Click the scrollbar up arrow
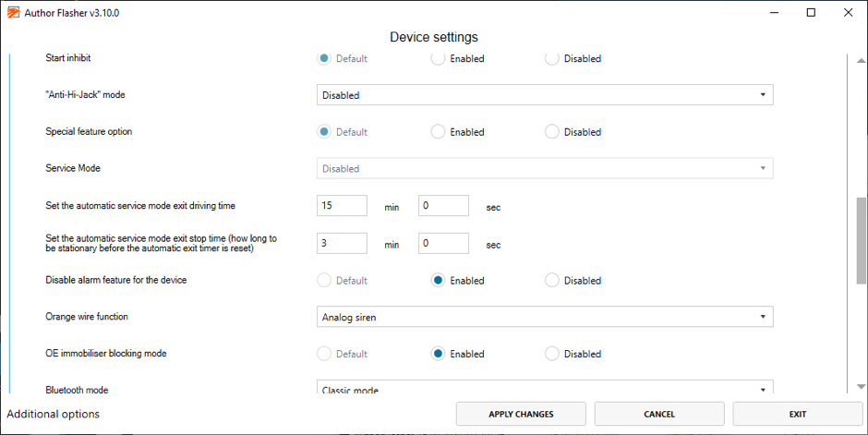Viewport: 868px width, 435px height. click(x=861, y=60)
